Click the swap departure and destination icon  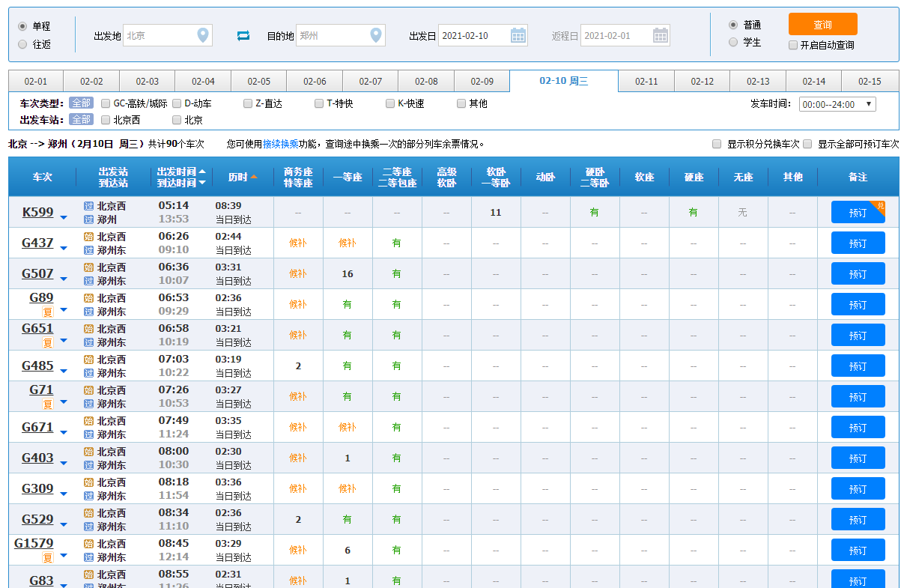[x=243, y=35]
